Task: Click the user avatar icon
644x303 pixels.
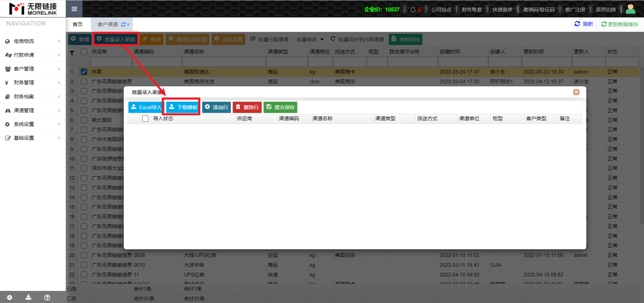Action: coord(630,9)
